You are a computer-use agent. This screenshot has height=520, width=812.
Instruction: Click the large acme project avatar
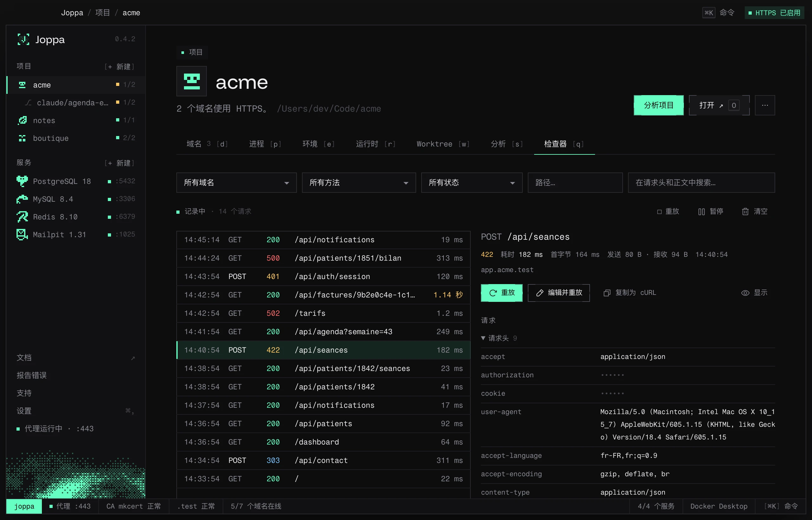click(x=192, y=82)
